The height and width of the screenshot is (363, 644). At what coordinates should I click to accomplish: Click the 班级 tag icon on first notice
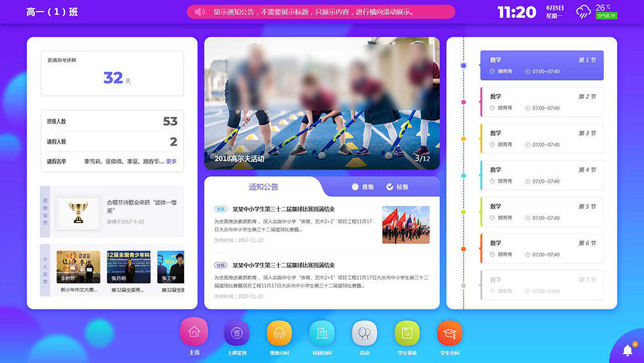pyautogui.click(x=220, y=210)
